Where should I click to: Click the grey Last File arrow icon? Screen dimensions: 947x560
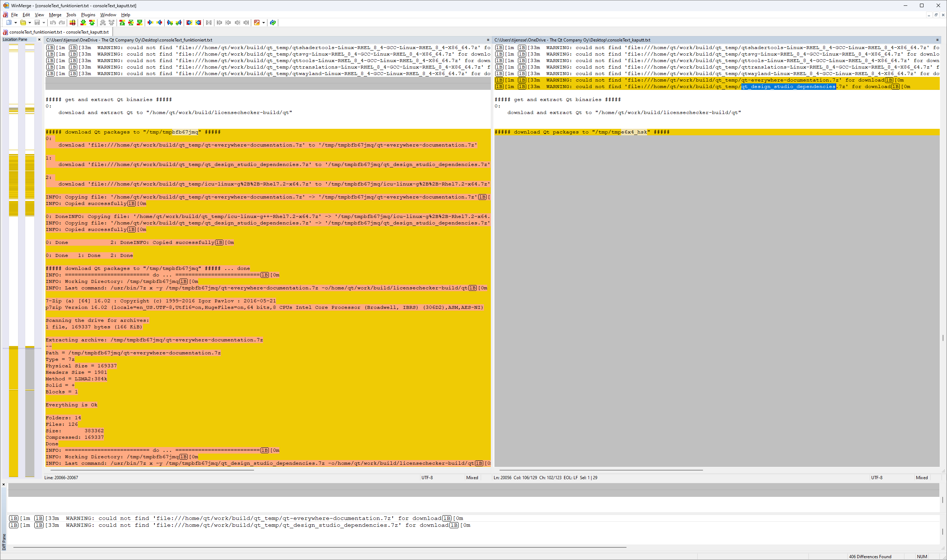pyautogui.click(x=246, y=23)
